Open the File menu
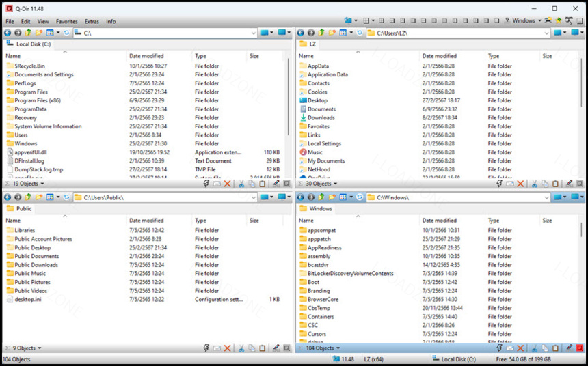 (10, 21)
